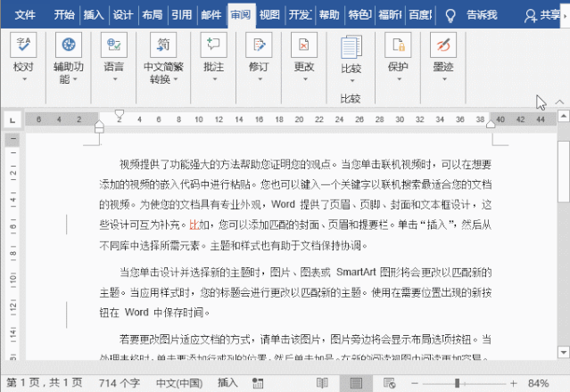
Task: Click the 714 个字 word count indicator
Action: 120,382
